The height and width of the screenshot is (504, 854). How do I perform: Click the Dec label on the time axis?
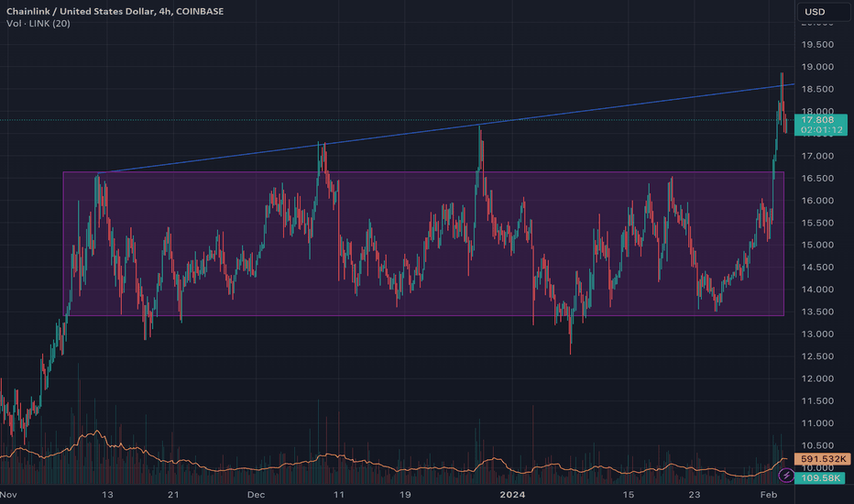256,495
